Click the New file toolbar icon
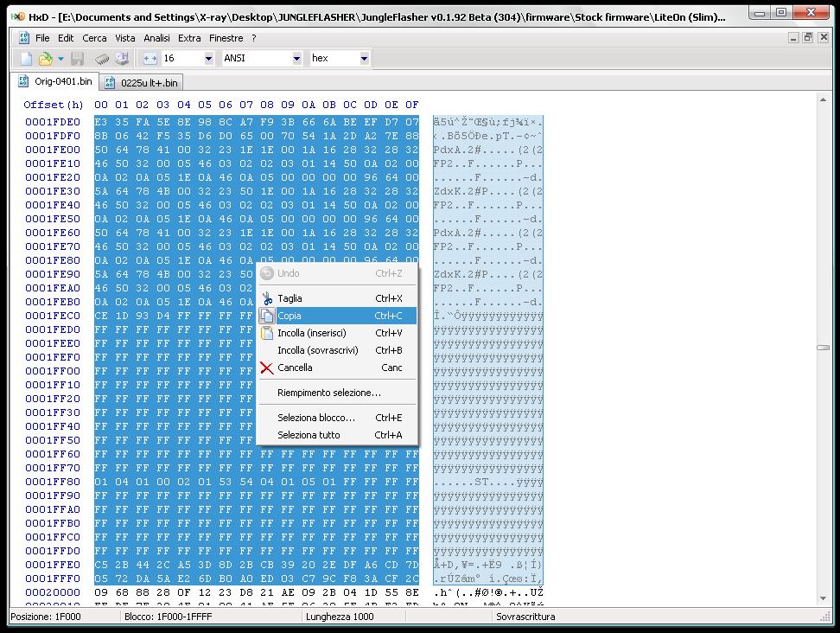The width and height of the screenshot is (840, 633). [x=26, y=59]
